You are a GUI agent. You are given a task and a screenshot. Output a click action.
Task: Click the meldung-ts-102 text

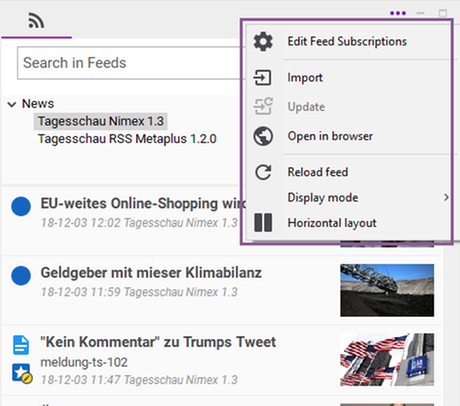pyautogui.click(x=84, y=362)
